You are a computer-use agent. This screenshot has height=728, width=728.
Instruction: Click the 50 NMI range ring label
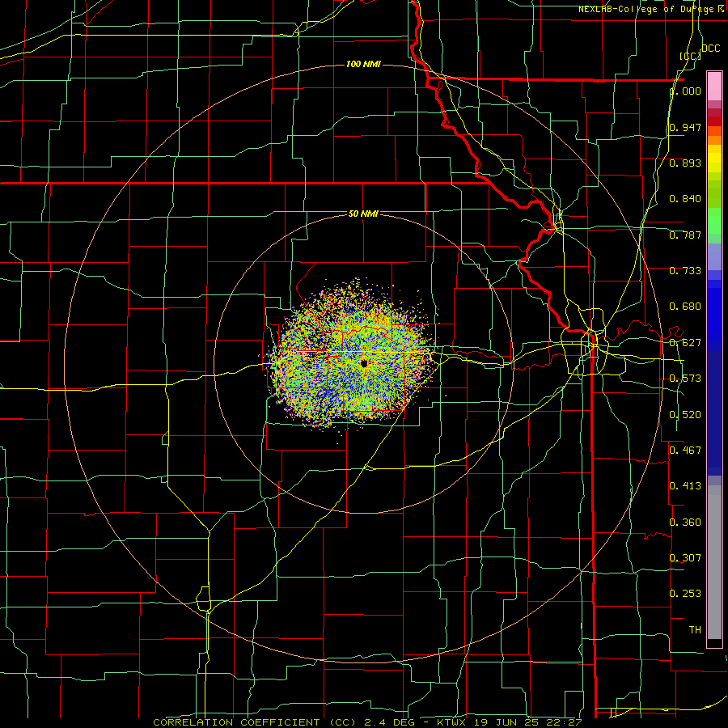(x=363, y=214)
